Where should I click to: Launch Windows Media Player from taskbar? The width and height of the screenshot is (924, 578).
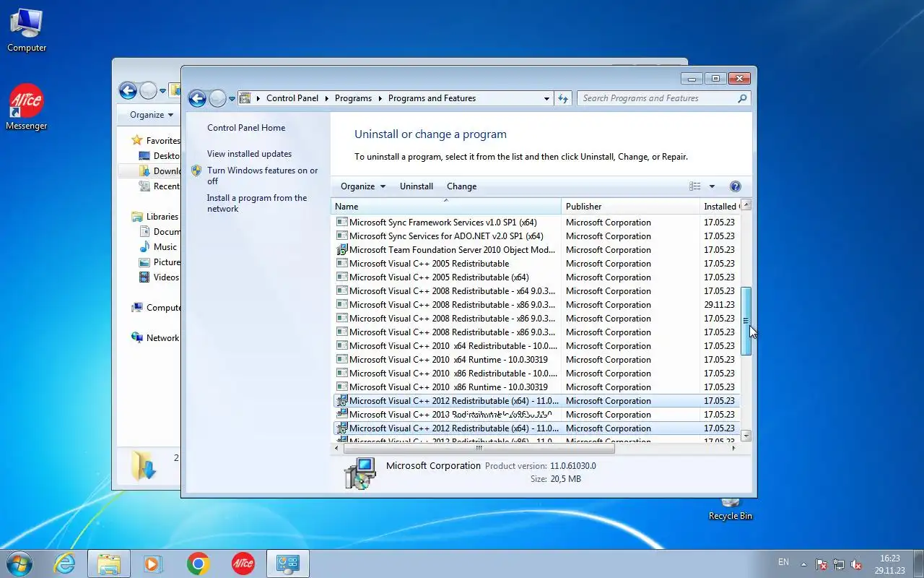pos(153,564)
